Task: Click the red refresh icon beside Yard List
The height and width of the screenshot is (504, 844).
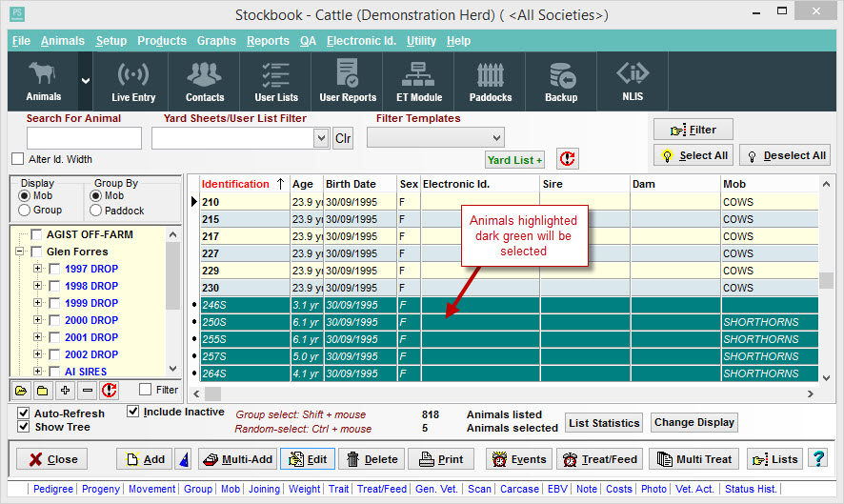Action: (568, 159)
